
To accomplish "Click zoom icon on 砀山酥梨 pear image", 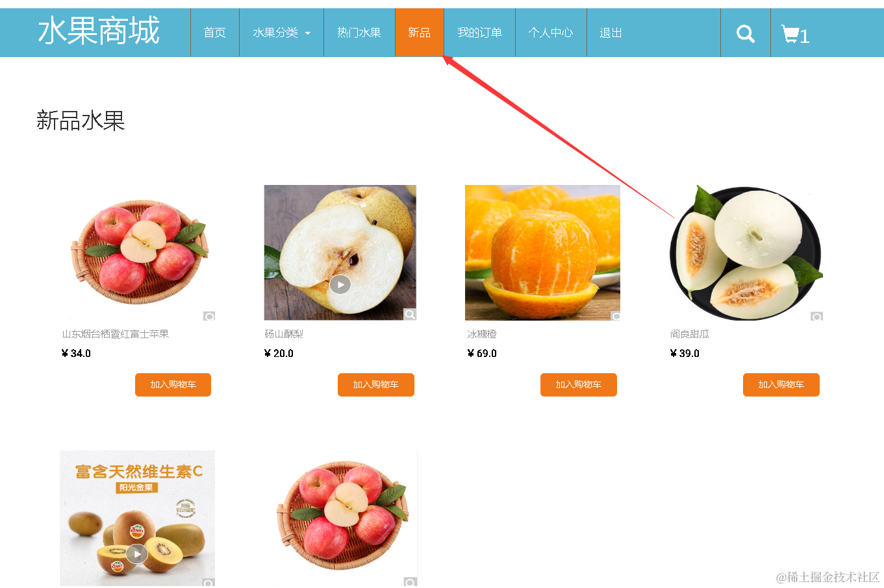I will (410, 315).
